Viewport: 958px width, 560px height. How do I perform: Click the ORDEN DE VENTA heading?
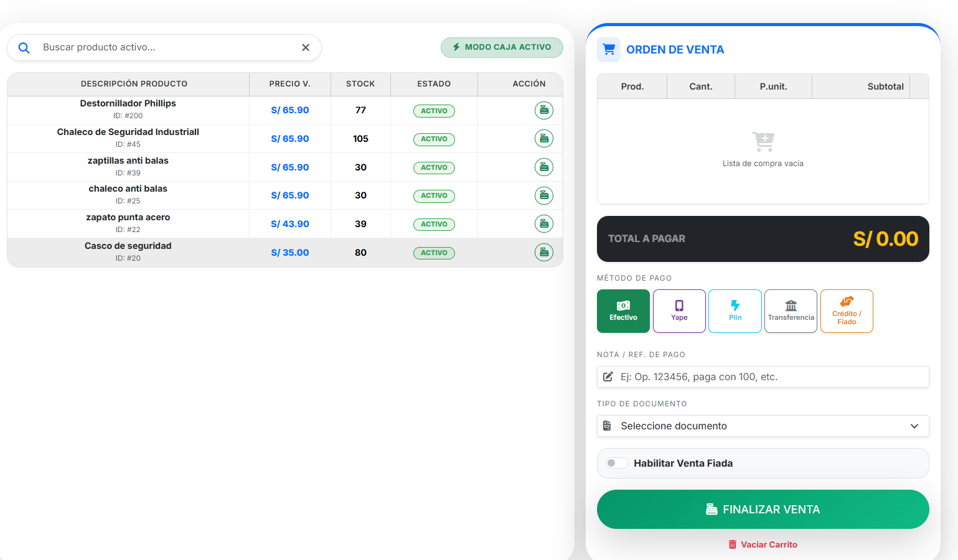pyautogui.click(x=675, y=50)
